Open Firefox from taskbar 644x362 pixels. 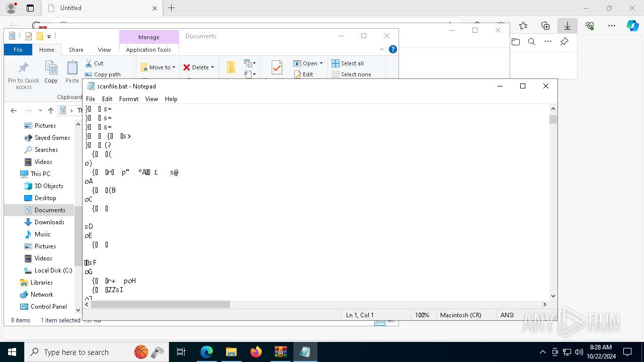(x=256, y=352)
